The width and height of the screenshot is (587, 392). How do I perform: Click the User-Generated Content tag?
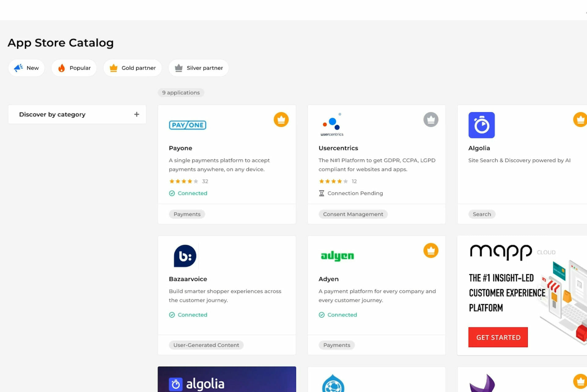[206, 345]
